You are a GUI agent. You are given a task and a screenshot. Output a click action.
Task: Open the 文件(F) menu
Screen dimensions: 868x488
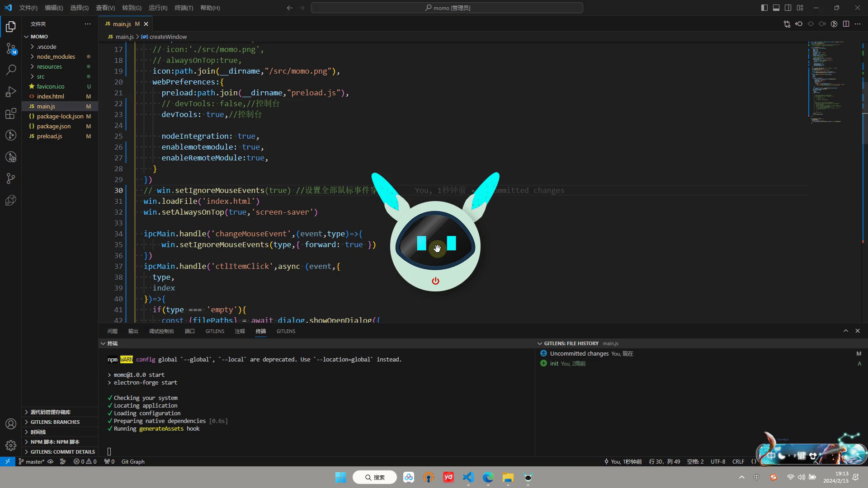tap(28, 8)
